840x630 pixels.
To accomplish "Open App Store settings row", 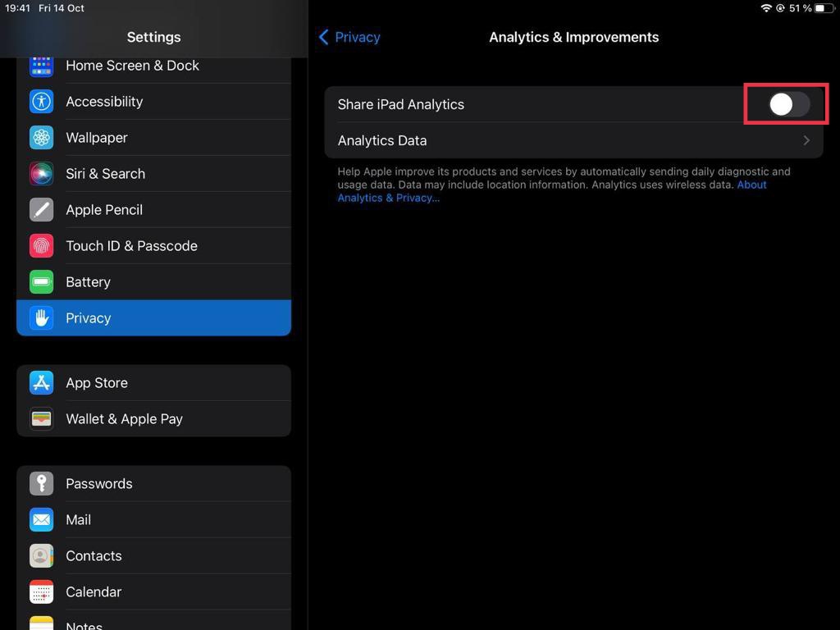I will click(x=153, y=382).
